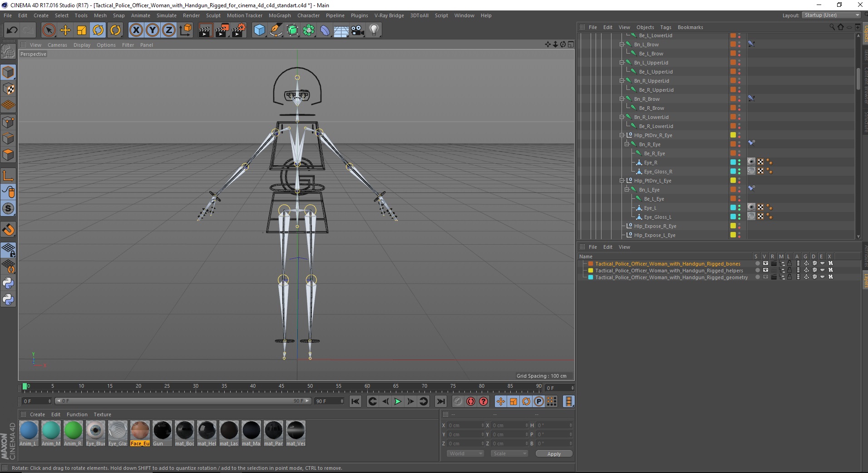This screenshot has height=473, width=868.
Task: Activate the Move tool in top toolbar
Action: coord(65,30)
